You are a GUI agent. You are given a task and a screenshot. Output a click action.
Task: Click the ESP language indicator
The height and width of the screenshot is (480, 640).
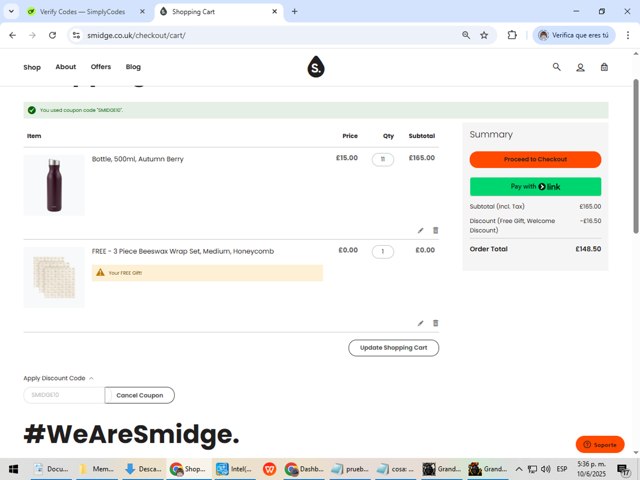click(x=562, y=469)
